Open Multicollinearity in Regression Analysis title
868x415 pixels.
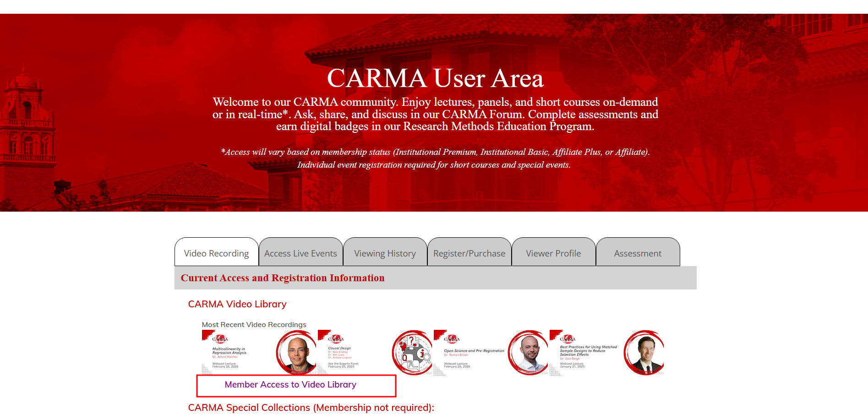(x=229, y=351)
